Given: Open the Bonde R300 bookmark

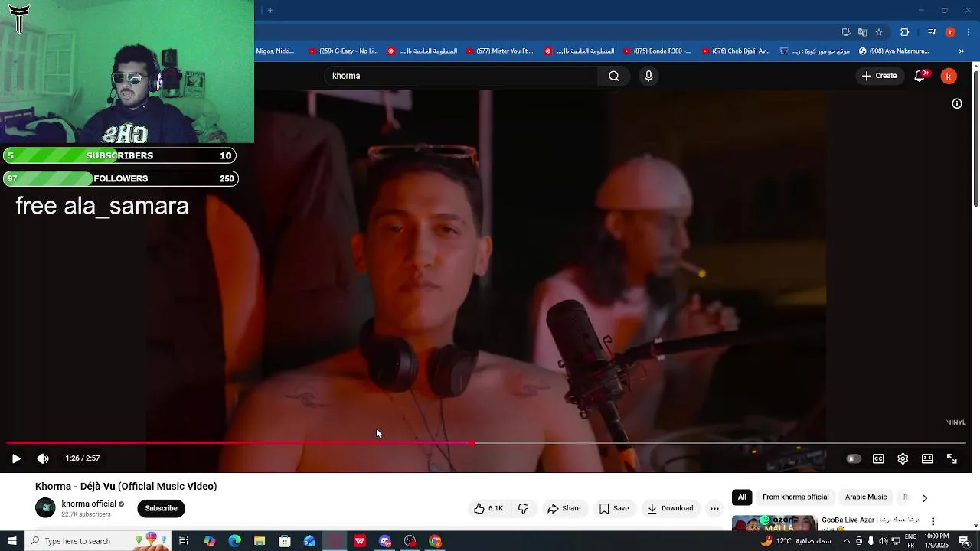Looking at the screenshot, I should tap(656, 51).
